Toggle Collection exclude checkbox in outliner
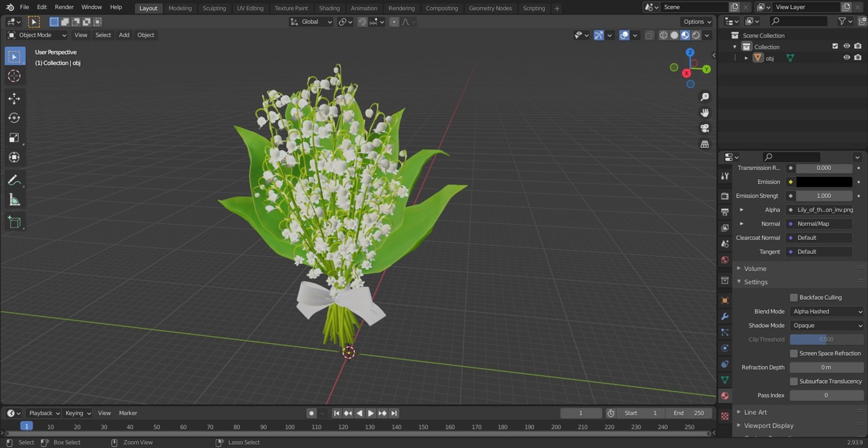Screen dimensions: 868x448 coord(835,47)
